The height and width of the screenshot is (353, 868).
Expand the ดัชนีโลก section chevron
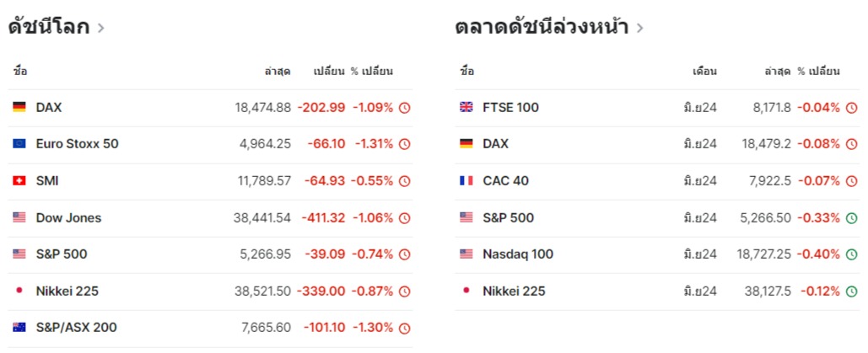click(101, 28)
